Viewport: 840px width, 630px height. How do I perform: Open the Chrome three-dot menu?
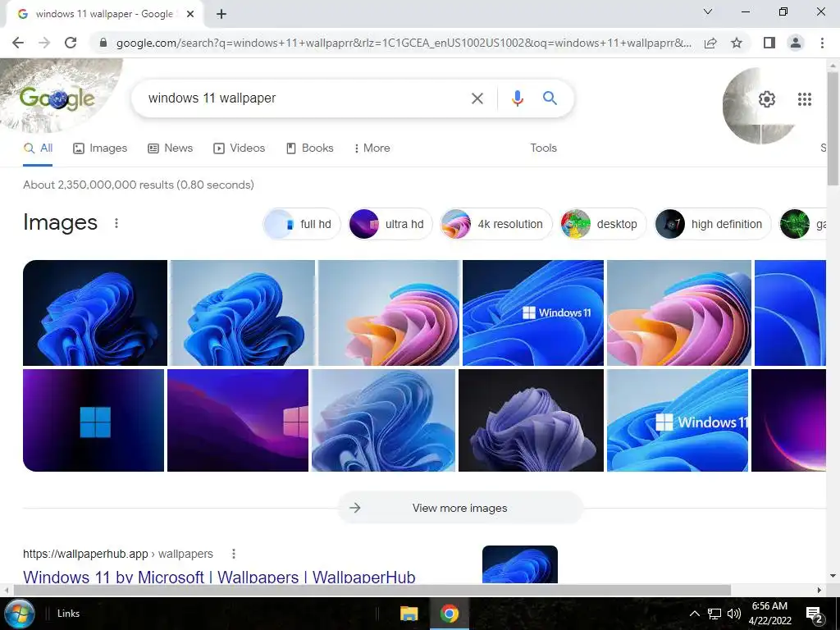(x=822, y=43)
